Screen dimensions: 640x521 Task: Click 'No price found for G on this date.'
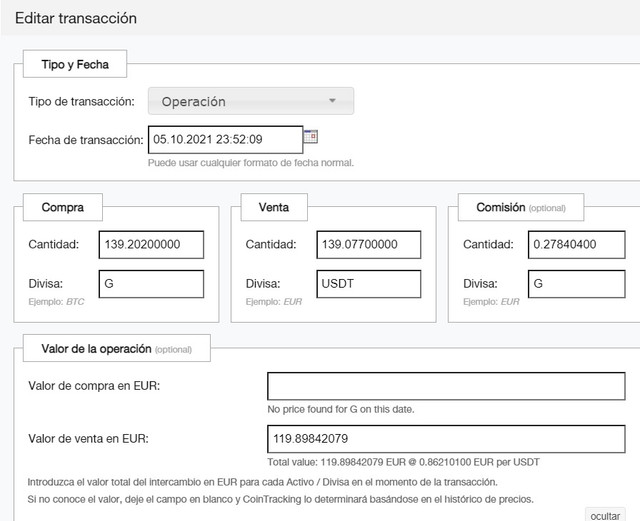pyautogui.click(x=341, y=409)
